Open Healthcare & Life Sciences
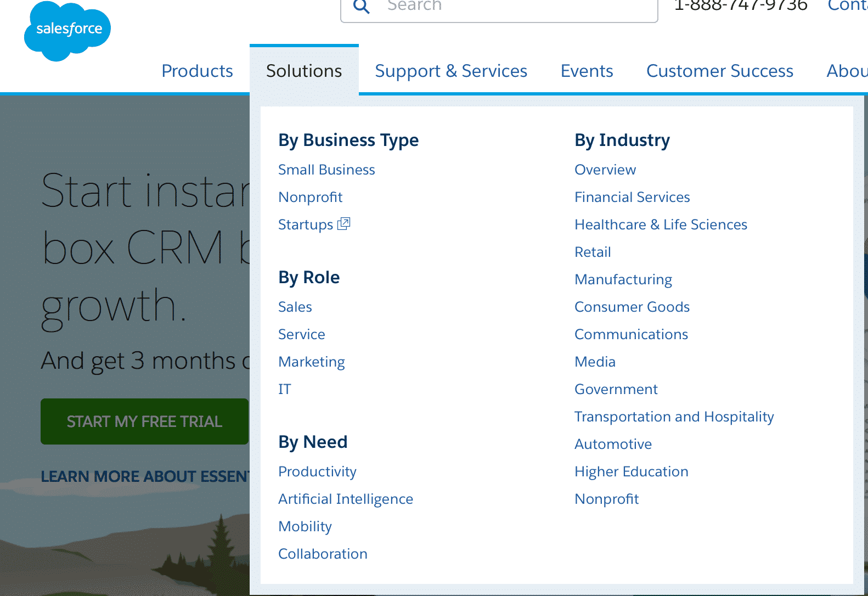The width and height of the screenshot is (868, 596). (661, 224)
